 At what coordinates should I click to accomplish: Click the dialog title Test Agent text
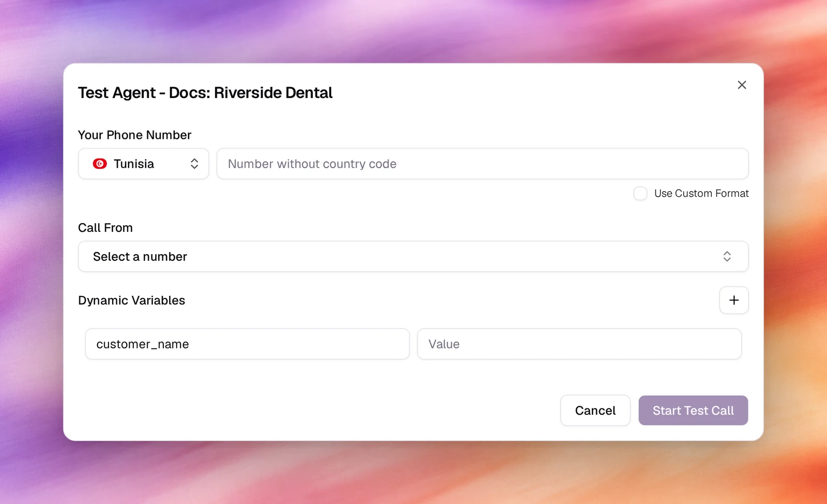(205, 93)
